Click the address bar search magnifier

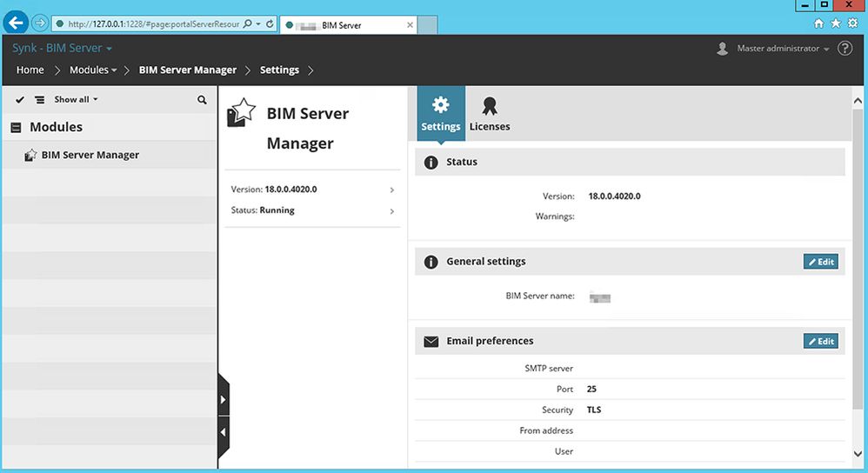click(x=248, y=23)
